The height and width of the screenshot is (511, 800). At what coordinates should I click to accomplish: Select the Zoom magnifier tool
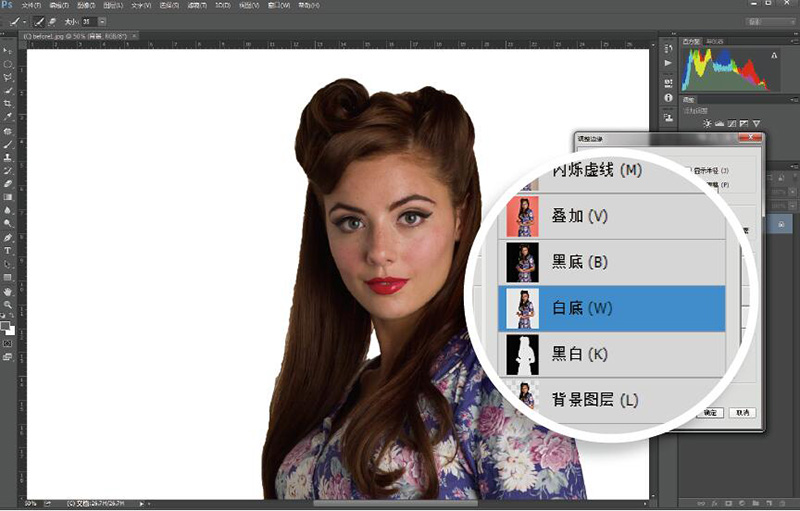7,304
